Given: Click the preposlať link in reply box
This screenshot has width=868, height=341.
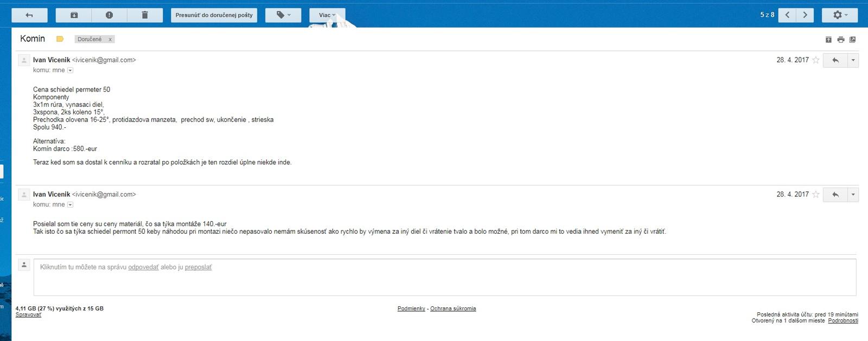Looking at the screenshot, I should pyautogui.click(x=198, y=267).
